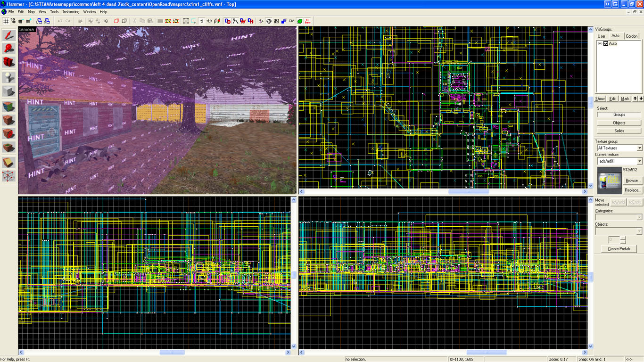Toggle the 3D grid display icon
644x362 pixels.
tap(13, 21)
